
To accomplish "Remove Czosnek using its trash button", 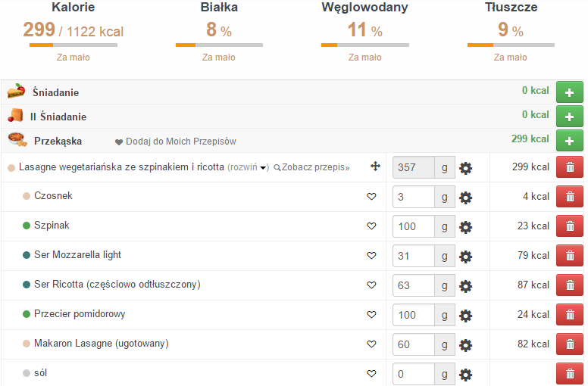I will click(569, 197).
